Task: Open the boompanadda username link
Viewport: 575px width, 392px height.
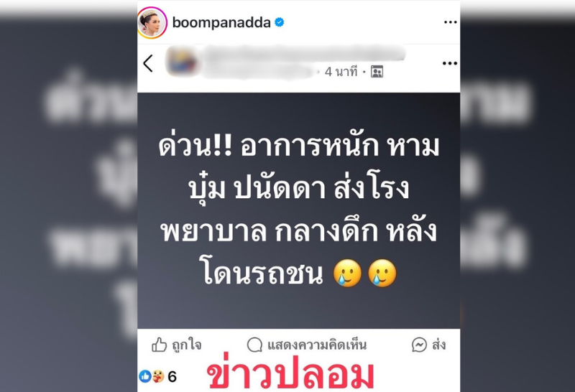Action: click(x=221, y=23)
